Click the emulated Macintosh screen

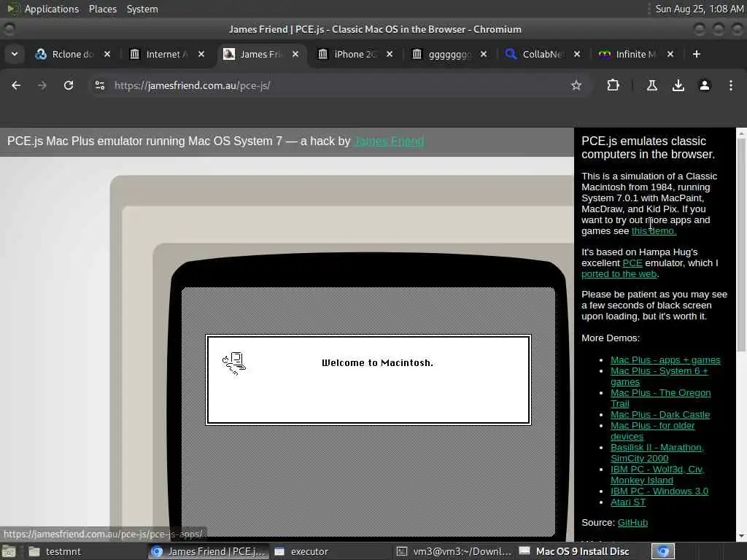point(368,412)
